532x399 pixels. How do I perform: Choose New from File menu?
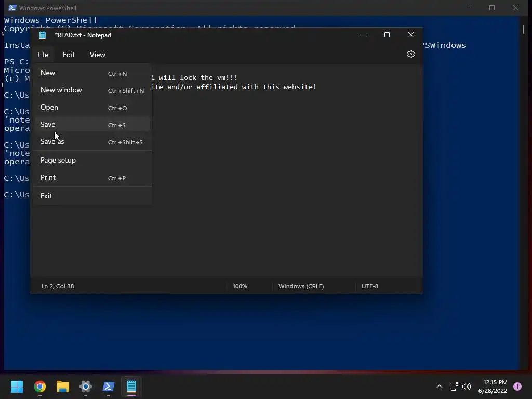point(92,73)
